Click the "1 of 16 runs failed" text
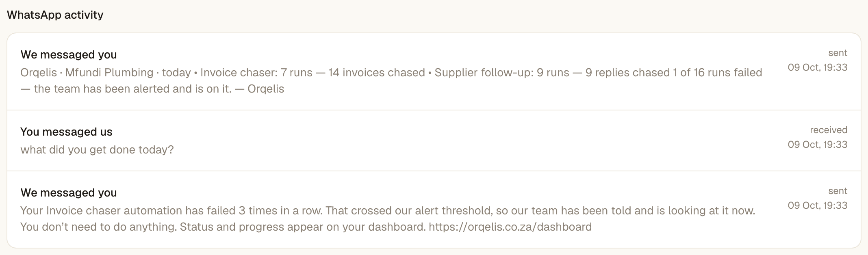 (718, 73)
